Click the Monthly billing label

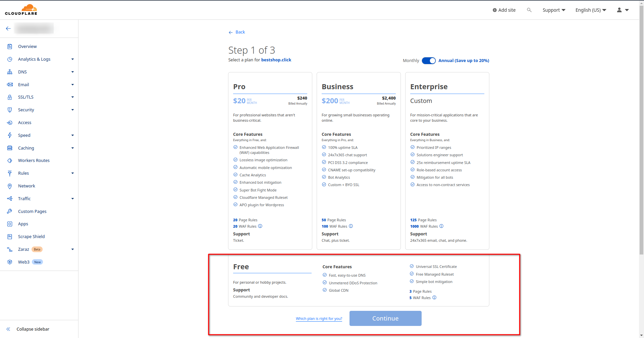pos(411,61)
